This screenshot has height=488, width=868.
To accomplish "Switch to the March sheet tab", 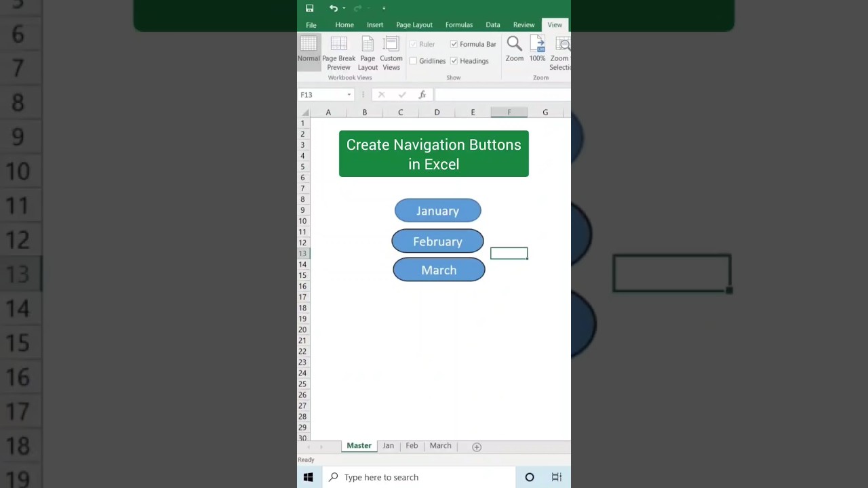I will [x=440, y=446].
